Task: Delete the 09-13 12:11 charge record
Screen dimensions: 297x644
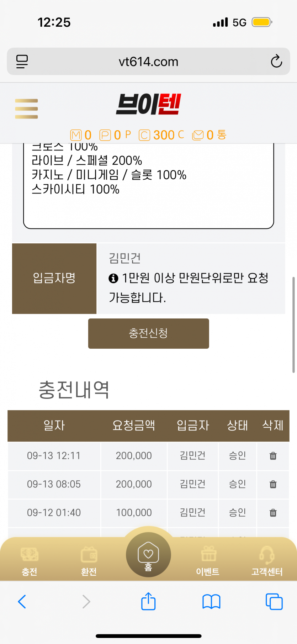Action: (273, 456)
